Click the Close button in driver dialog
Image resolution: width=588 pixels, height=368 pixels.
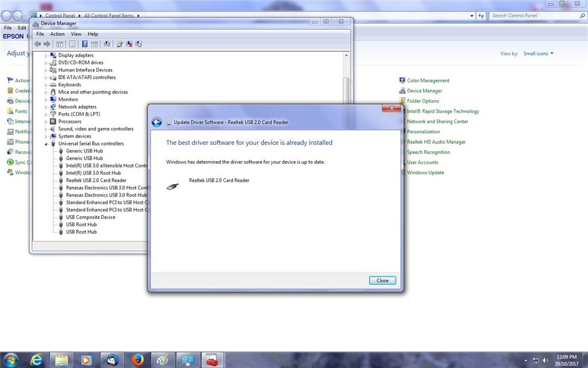382,281
